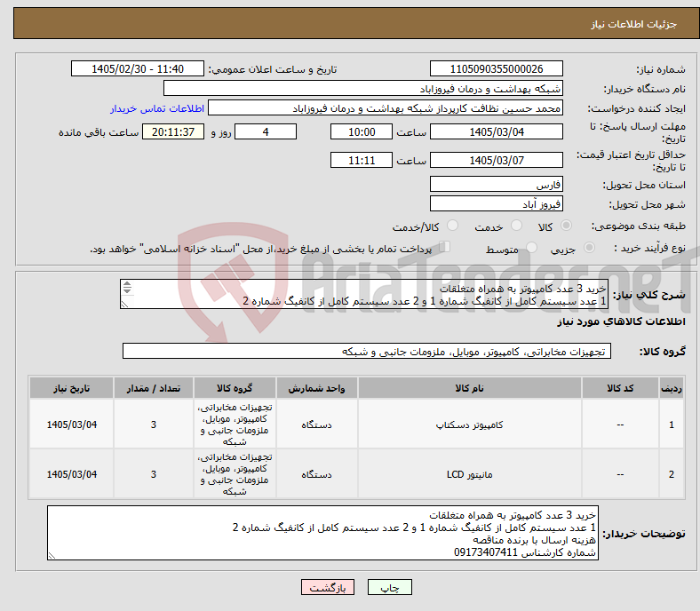Click the description box scroll down arrow

pyautogui.click(x=127, y=290)
